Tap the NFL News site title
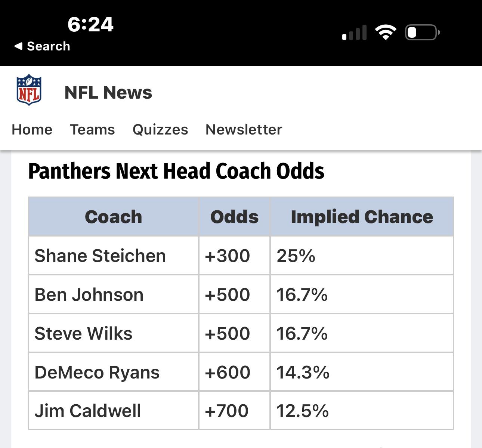Screen dimensions: 482x448 pos(108,92)
